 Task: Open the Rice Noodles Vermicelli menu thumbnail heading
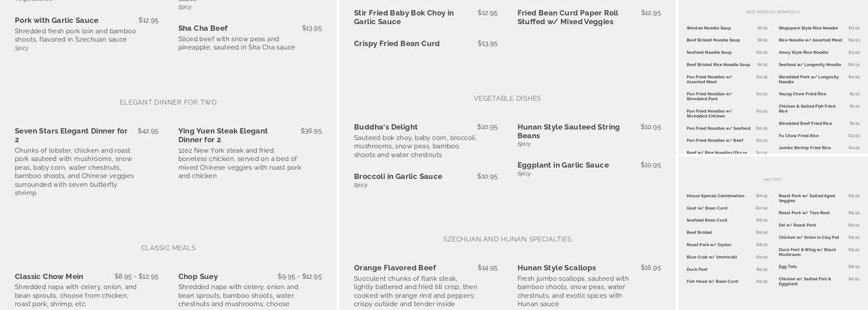coord(773,12)
